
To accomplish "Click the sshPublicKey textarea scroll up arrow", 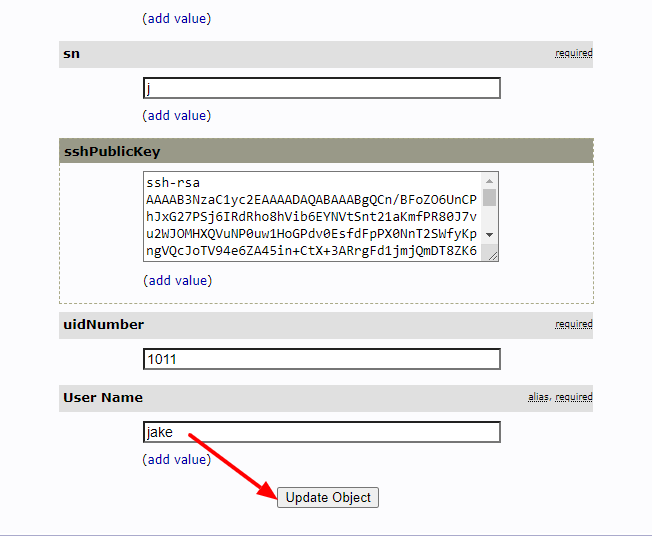I will tap(489, 181).
